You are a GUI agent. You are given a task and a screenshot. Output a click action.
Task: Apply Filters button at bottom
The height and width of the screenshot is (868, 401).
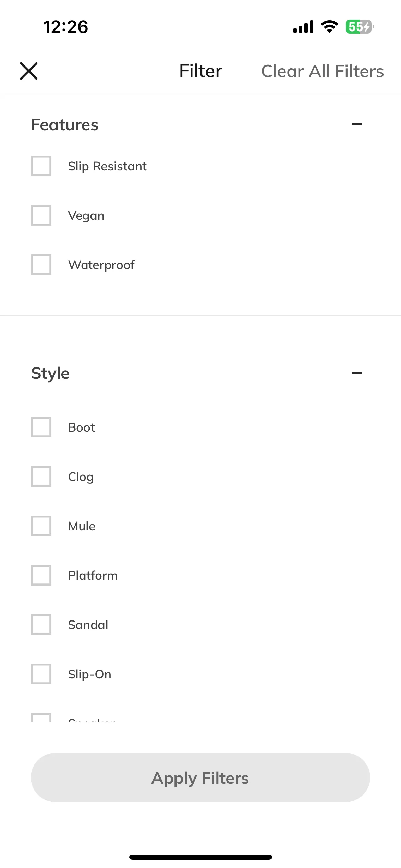coord(200,777)
